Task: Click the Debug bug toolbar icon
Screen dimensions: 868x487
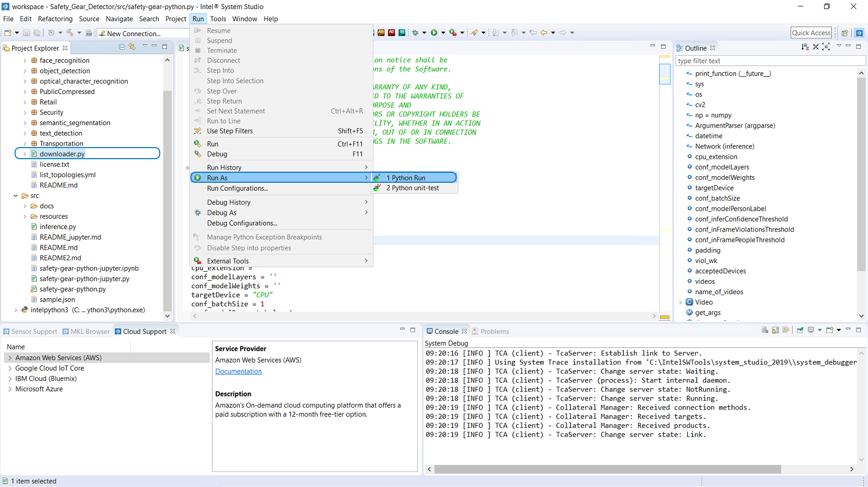Action: [x=415, y=33]
